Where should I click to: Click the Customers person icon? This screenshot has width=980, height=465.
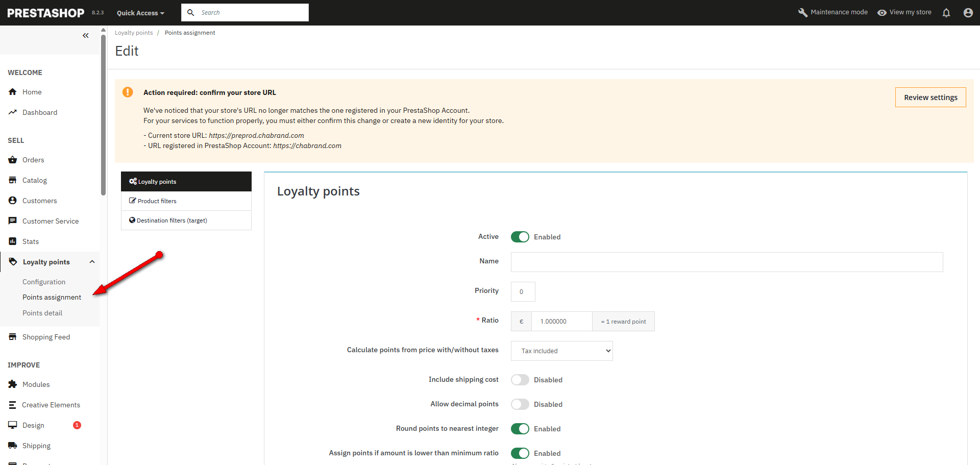pyautogui.click(x=13, y=201)
